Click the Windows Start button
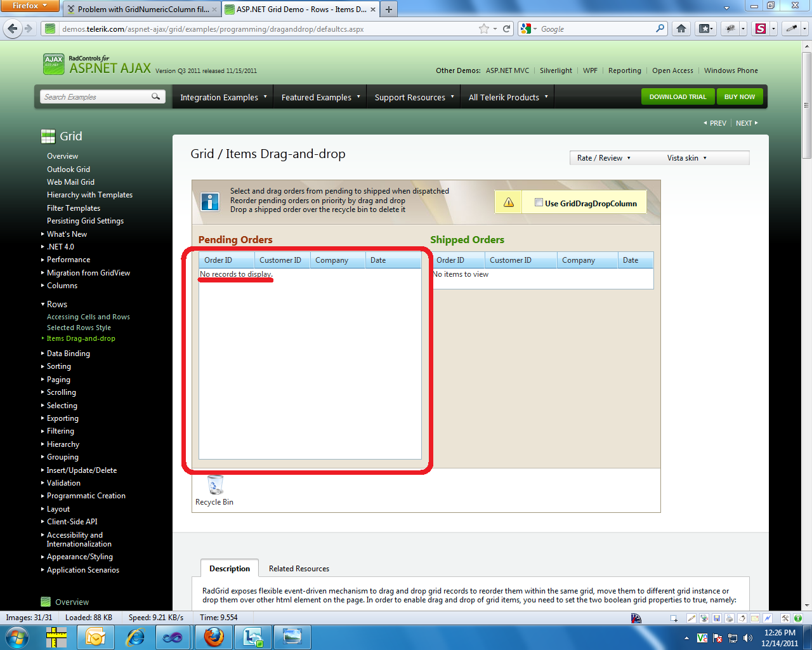The image size is (812, 650). pyautogui.click(x=16, y=637)
